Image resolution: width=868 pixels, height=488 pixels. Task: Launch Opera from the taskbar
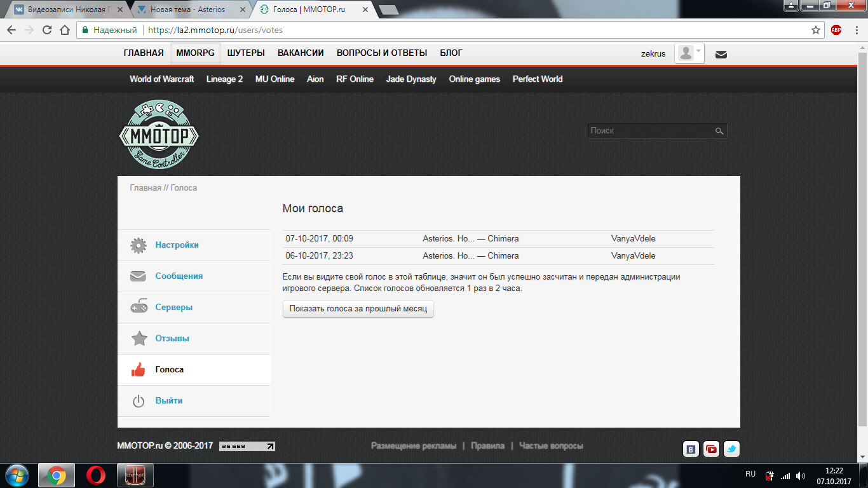[x=96, y=475]
